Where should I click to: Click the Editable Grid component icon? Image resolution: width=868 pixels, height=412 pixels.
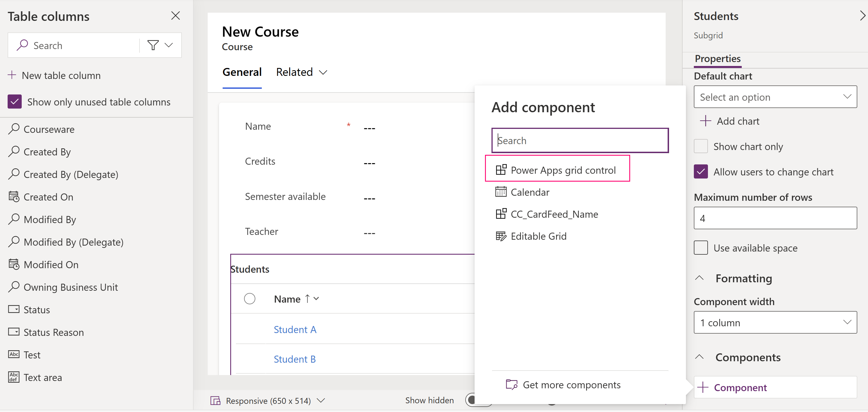501,236
